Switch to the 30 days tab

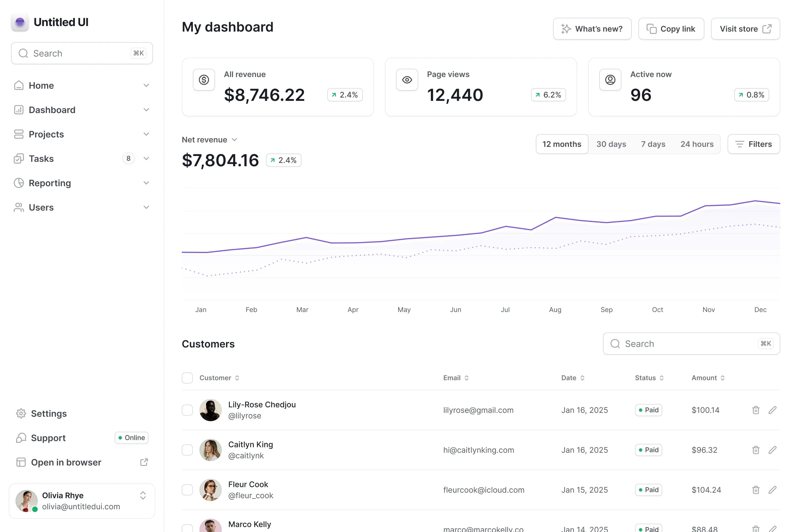coord(611,144)
